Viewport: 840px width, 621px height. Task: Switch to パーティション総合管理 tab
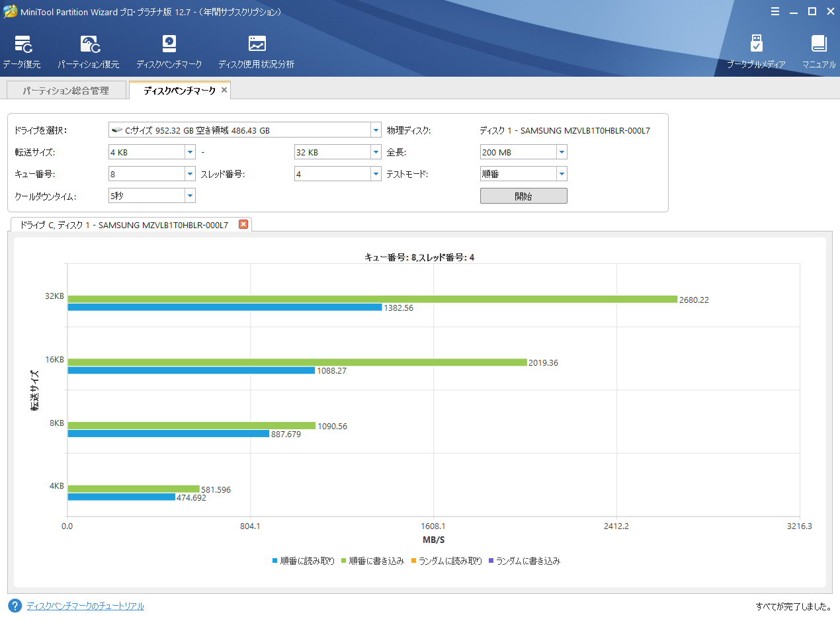click(65, 91)
